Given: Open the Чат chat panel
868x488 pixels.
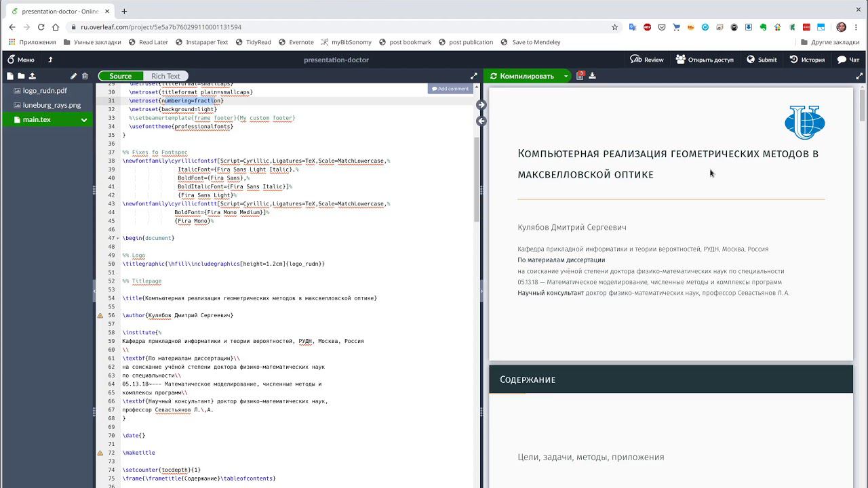Looking at the screenshot, I should 848,60.
